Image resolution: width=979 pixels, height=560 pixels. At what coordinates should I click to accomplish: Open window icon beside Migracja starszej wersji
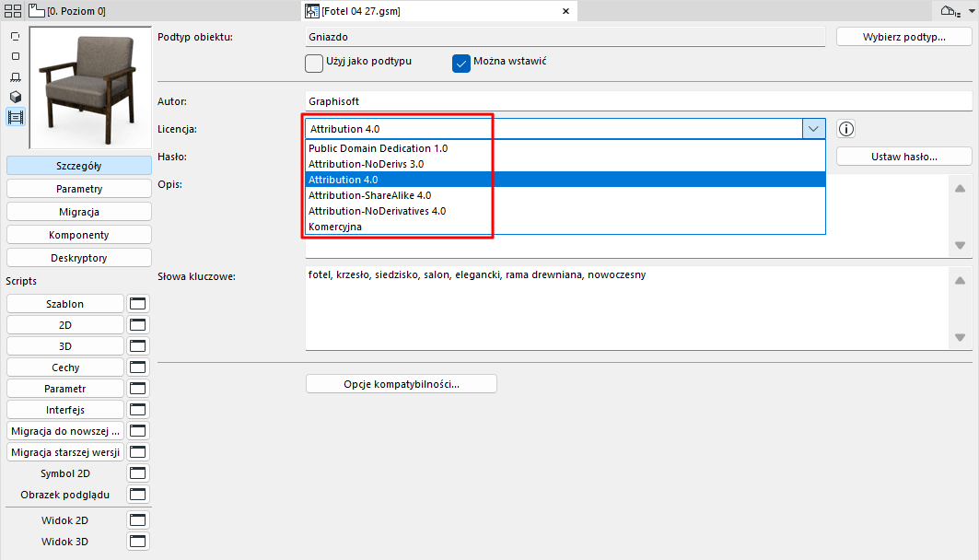(137, 452)
